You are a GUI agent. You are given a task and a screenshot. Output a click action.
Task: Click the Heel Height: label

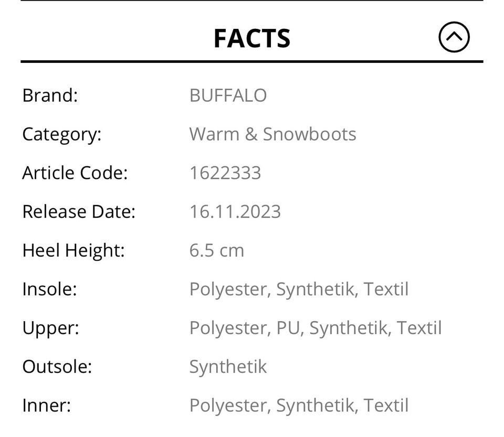pos(73,250)
